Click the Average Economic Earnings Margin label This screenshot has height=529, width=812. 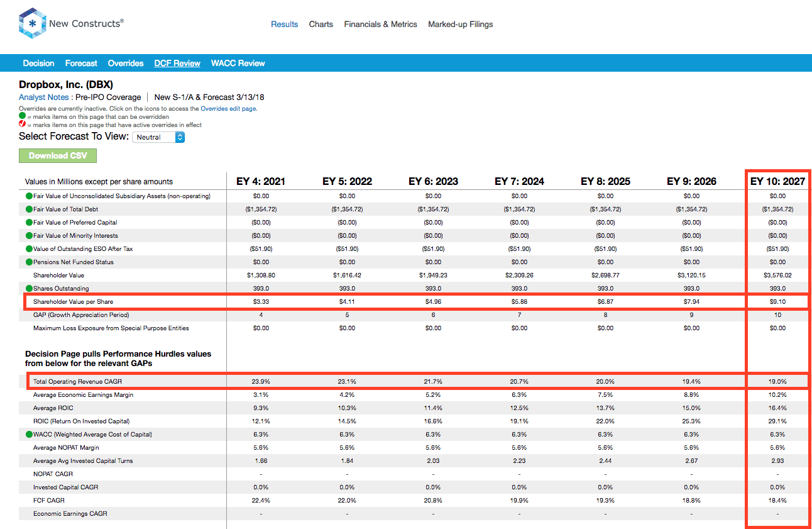point(83,395)
